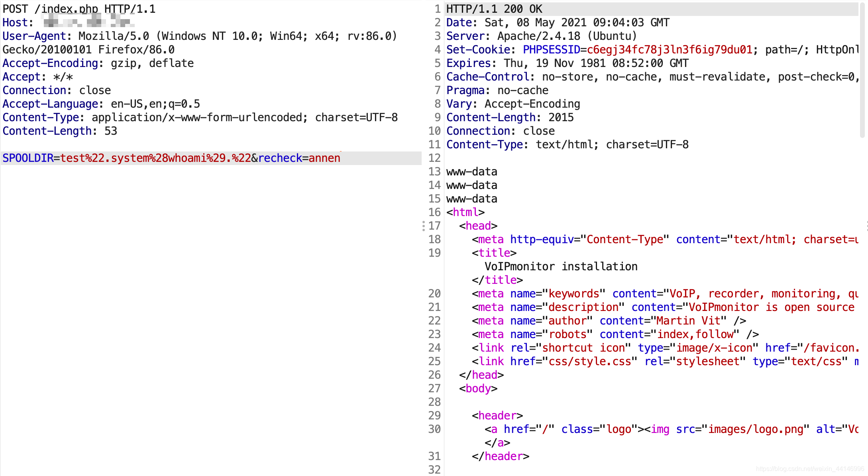Click the opening head tag on line 17
This screenshot has height=476, width=868.
coord(478,226)
